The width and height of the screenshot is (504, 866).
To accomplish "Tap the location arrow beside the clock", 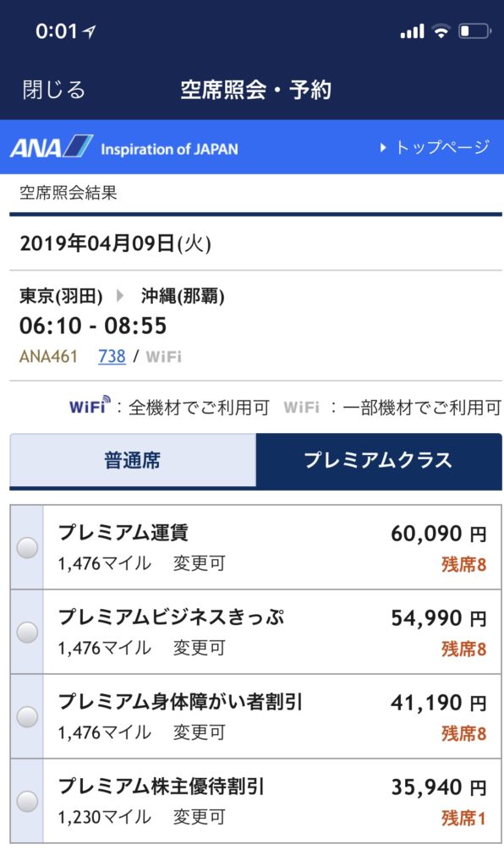I will [89, 32].
